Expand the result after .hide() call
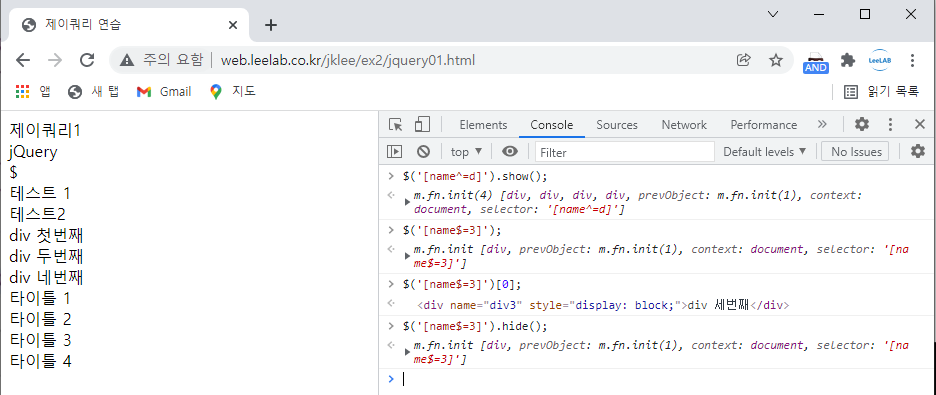This screenshot has width=936, height=395. tap(408, 352)
